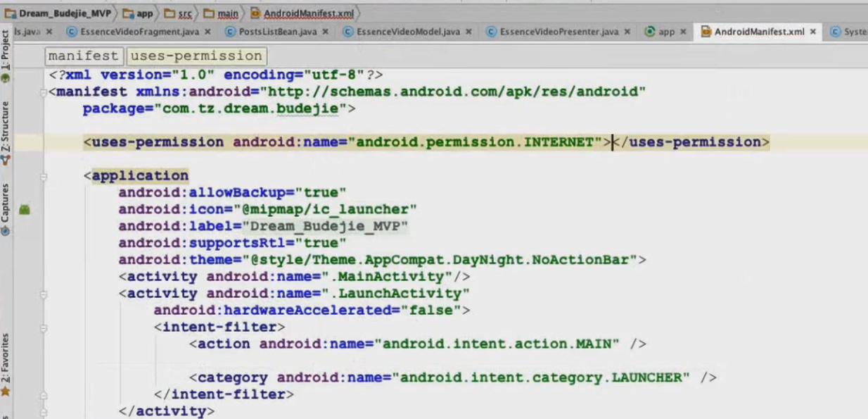Collapse the closing intent-filter fold marker
The image size is (868, 419).
coord(44,396)
